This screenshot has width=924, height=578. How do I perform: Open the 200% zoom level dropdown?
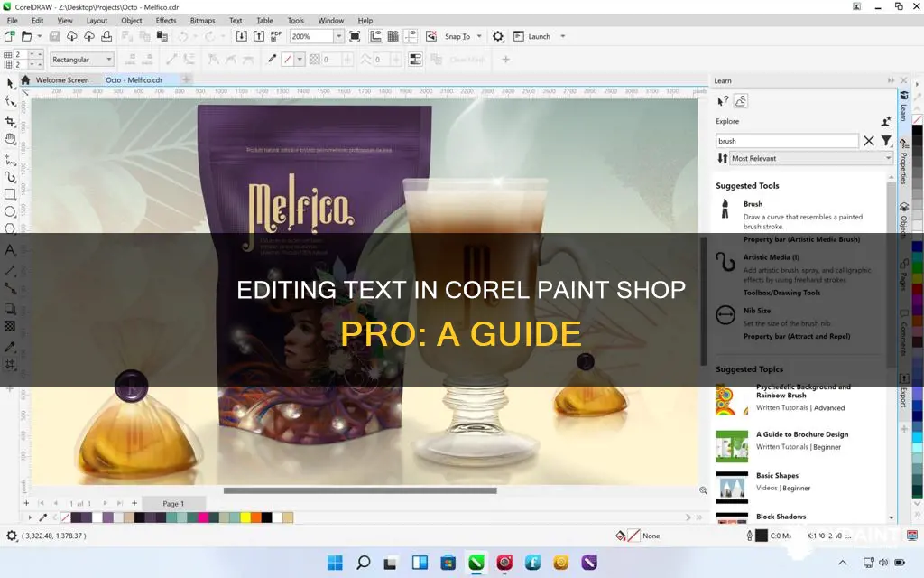339,36
